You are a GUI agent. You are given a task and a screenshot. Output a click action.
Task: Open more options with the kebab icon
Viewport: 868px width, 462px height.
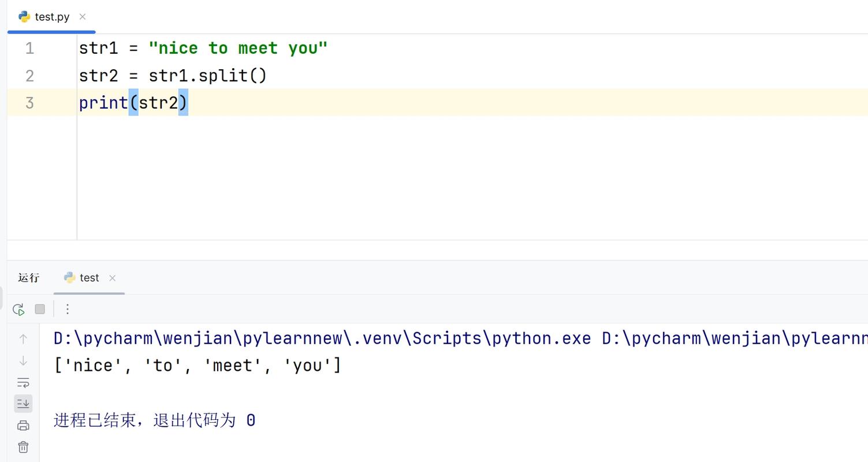coord(67,309)
